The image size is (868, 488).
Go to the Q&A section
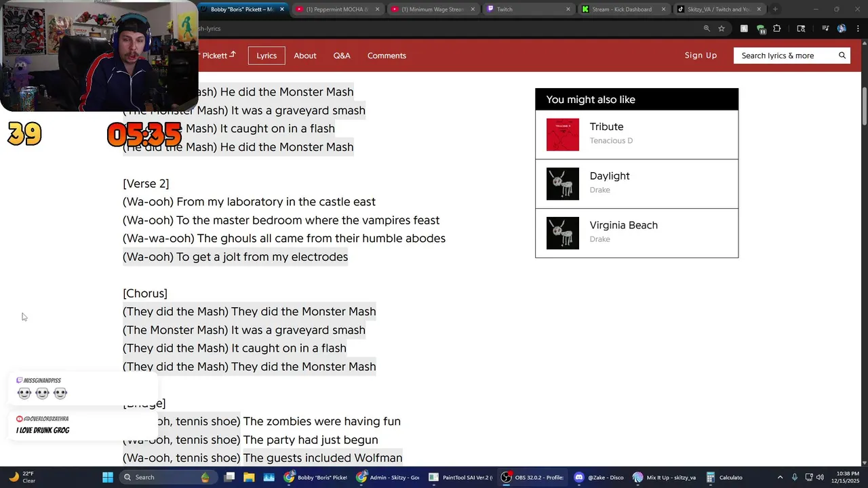click(x=342, y=56)
